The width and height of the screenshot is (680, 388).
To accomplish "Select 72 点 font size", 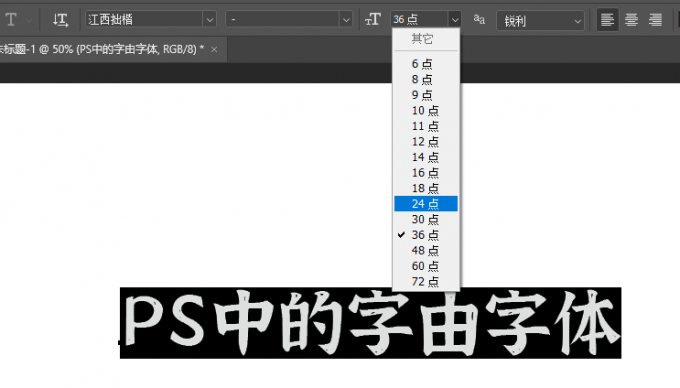I will pyautogui.click(x=426, y=282).
